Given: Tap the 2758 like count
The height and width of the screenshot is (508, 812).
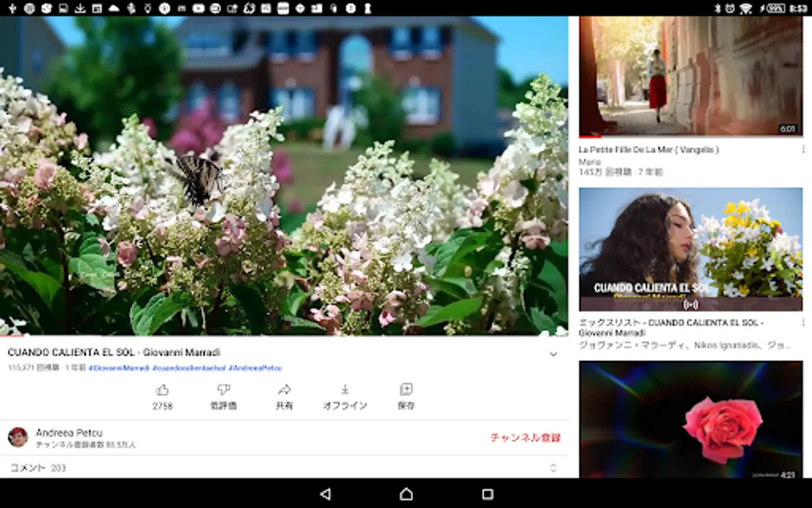Looking at the screenshot, I should tap(162, 406).
